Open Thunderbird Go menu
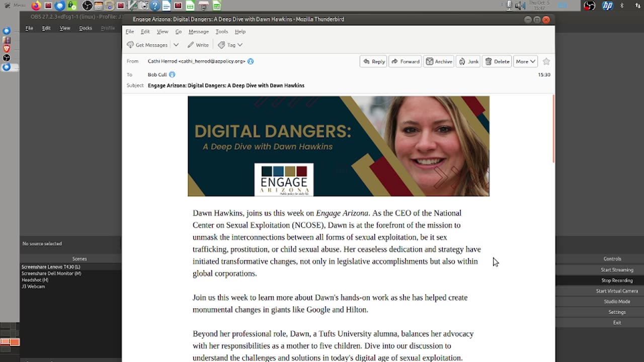644x362 pixels. (x=179, y=32)
